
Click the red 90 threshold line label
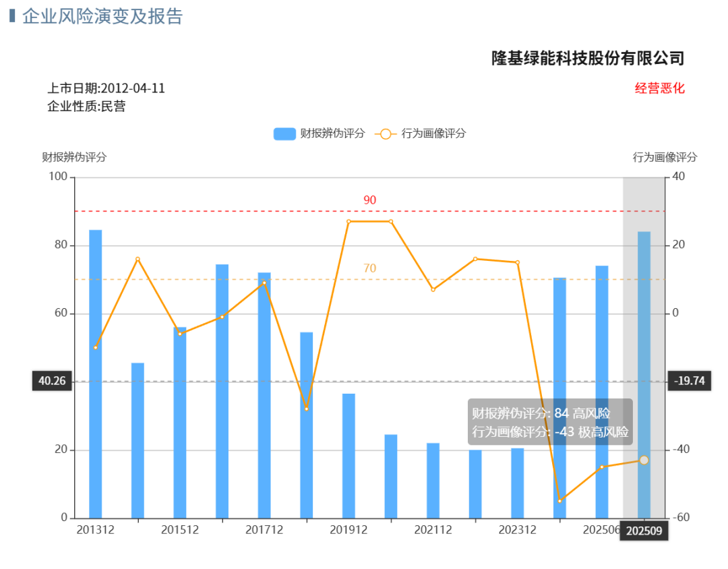coord(369,200)
